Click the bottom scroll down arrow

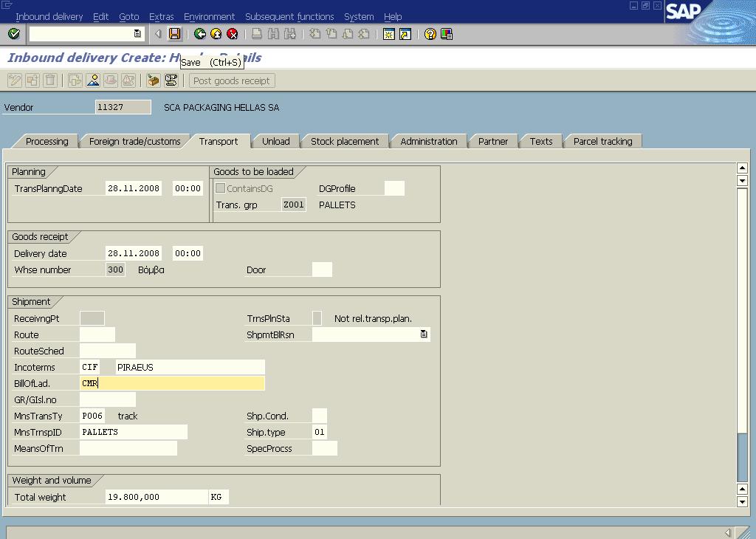(743, 502)
